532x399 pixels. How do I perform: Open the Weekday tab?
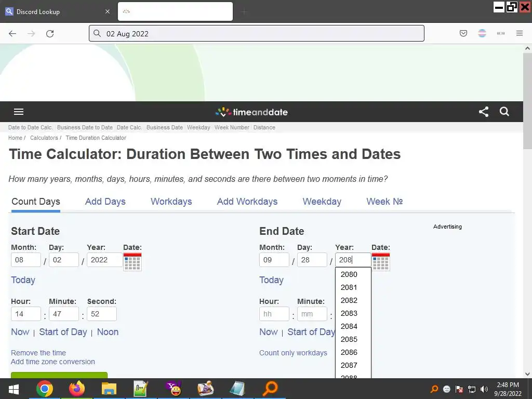[322, 202]
